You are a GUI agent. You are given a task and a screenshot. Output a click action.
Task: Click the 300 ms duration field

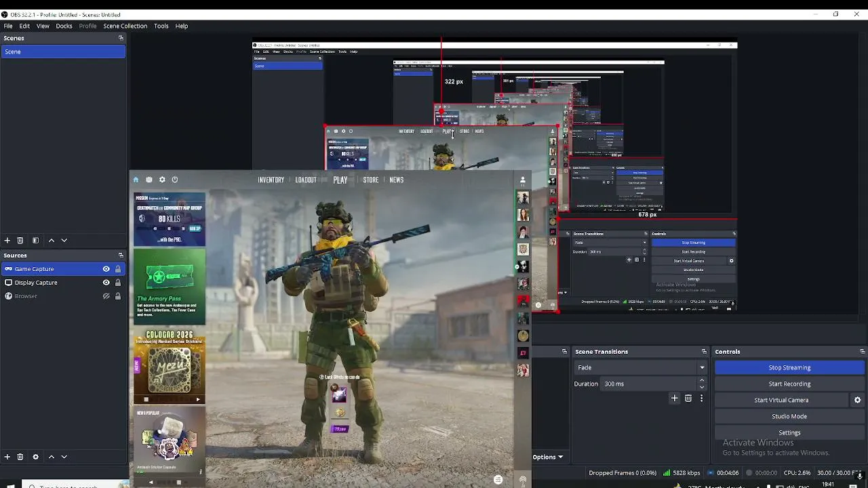point(649,384)
